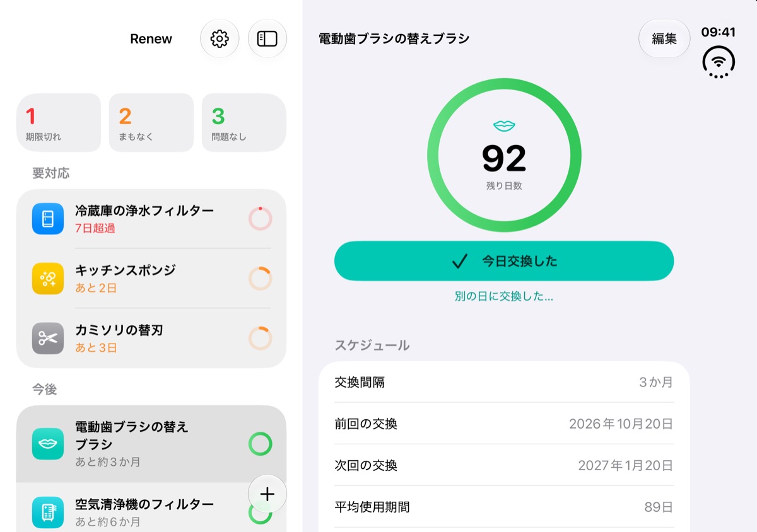This screenshot has height=532, width=757.
Task: Tap the refrigerator icon for 冷蔵庫の浄水フィルター
Action: (48, 219)
